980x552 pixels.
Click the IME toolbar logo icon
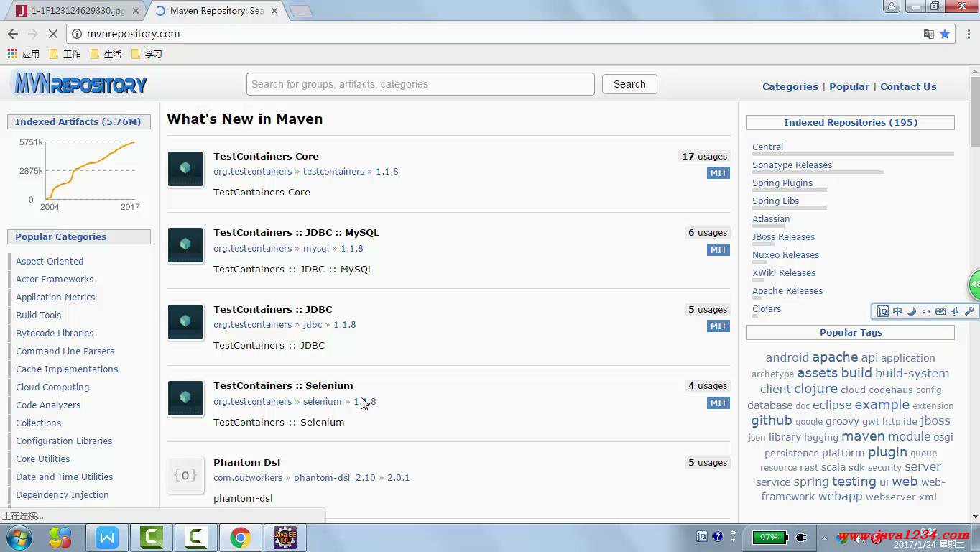coord(883,311)
